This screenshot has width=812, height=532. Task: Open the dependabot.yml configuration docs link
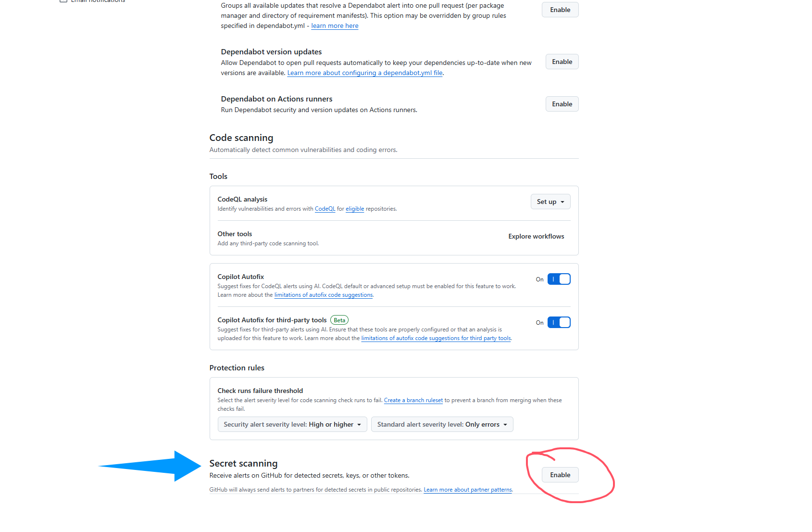point(365,73)
